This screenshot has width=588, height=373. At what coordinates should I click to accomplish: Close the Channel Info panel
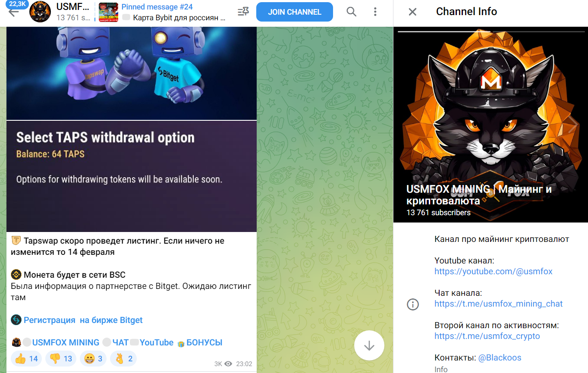(412, 12)
